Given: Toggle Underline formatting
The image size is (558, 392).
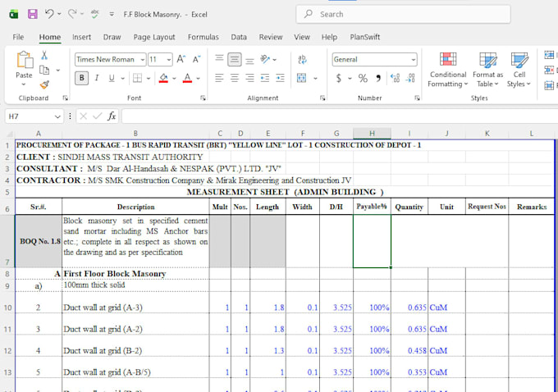Looking at the screenshot, I should pos(112,78).
